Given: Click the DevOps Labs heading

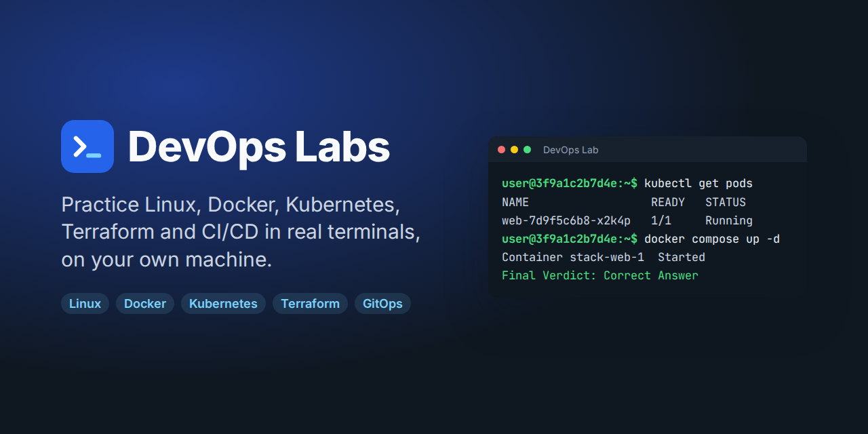Looking at the screenshot, I should click(259, 146).
